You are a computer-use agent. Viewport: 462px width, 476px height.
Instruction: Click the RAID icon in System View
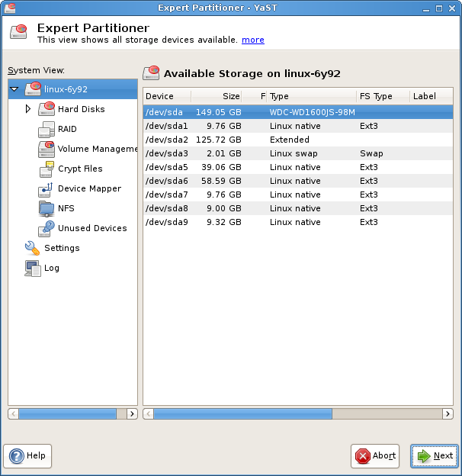(x=46, y=129)
